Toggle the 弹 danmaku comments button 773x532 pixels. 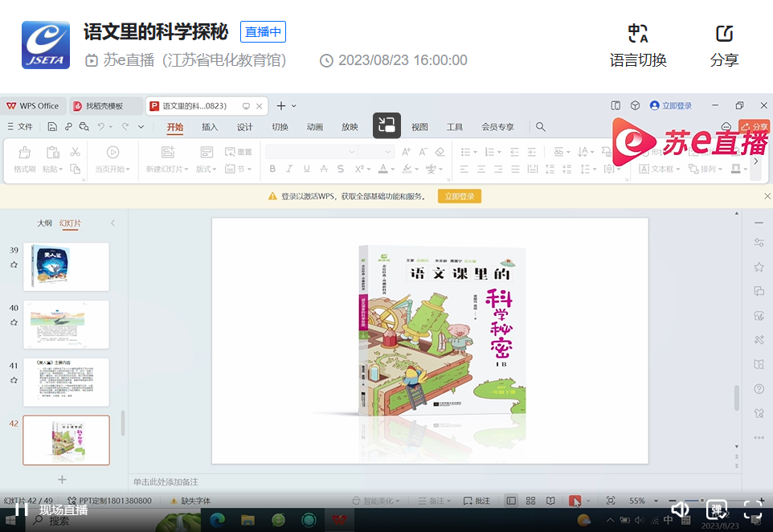[716, 509]
